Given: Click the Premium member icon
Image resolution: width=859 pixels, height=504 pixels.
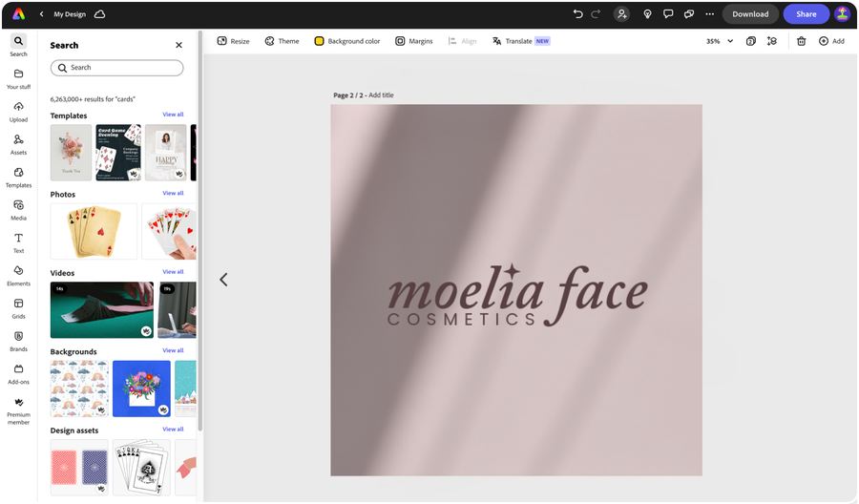Looking at the screenshot, I should click(18, 410).
